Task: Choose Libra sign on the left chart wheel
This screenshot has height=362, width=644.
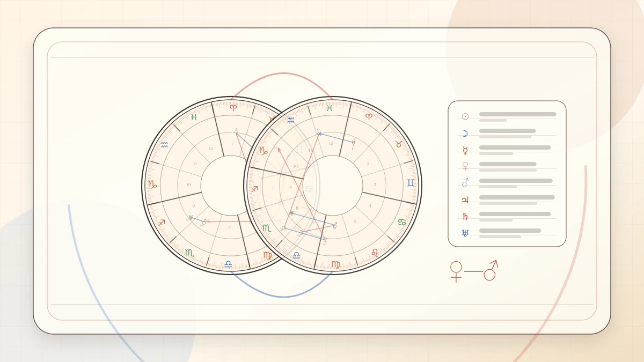Action: pyautogui.click(x=228, y=263)
